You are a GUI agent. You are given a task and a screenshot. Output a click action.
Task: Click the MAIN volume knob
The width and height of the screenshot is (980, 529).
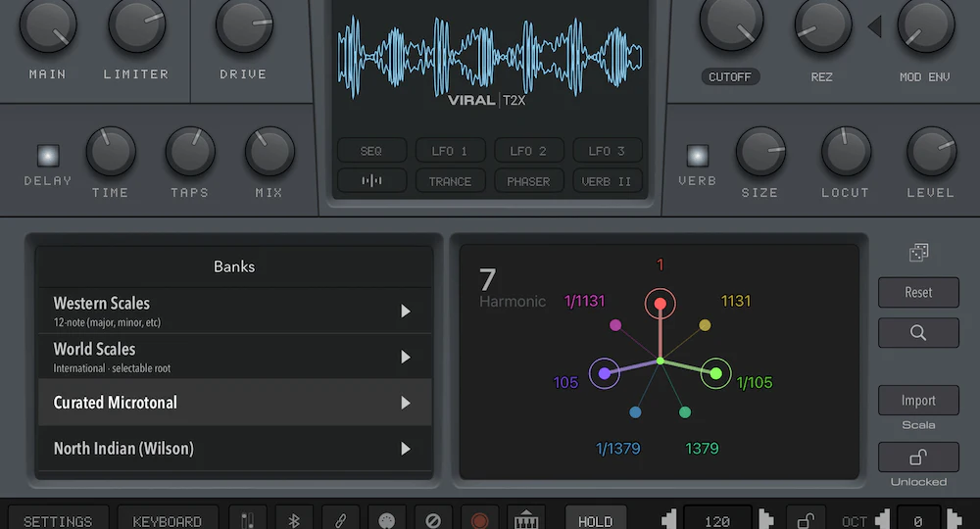click(x=48, y=25)
